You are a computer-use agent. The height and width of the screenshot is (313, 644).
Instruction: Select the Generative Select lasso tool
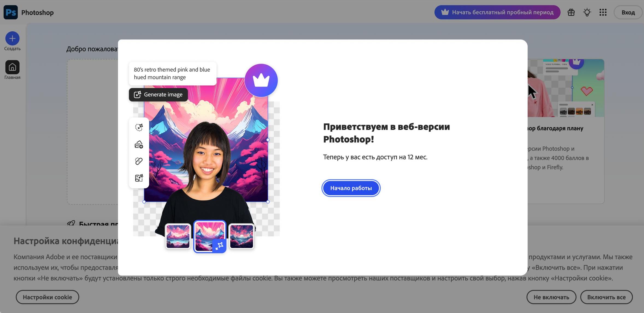click(x=139, y=127)
